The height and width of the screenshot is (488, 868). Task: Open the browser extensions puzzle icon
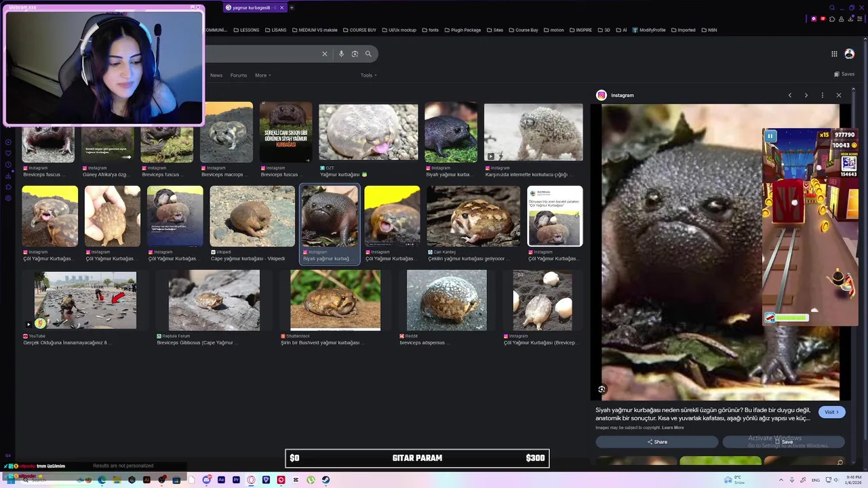(x=832, y=19)
